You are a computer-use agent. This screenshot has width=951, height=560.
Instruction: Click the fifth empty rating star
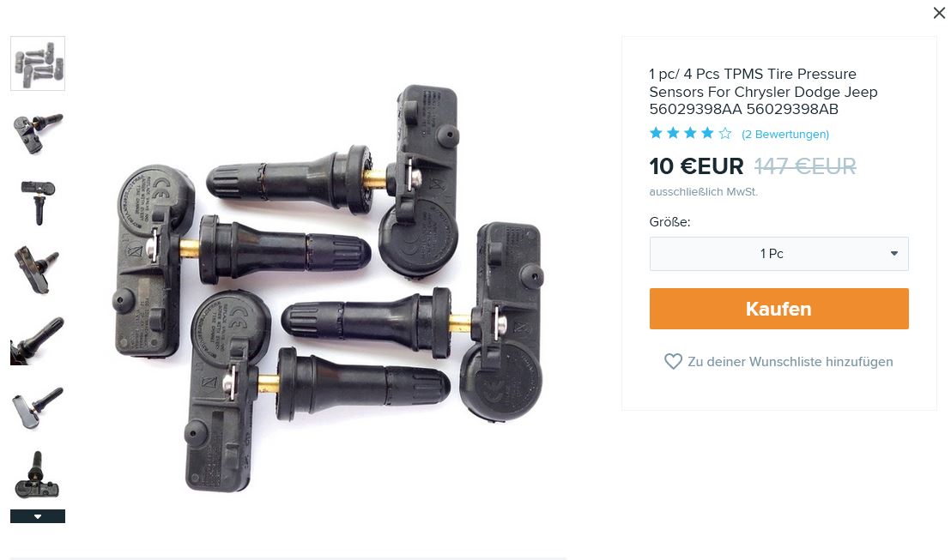pyautogui.click(x=724, y=133)
